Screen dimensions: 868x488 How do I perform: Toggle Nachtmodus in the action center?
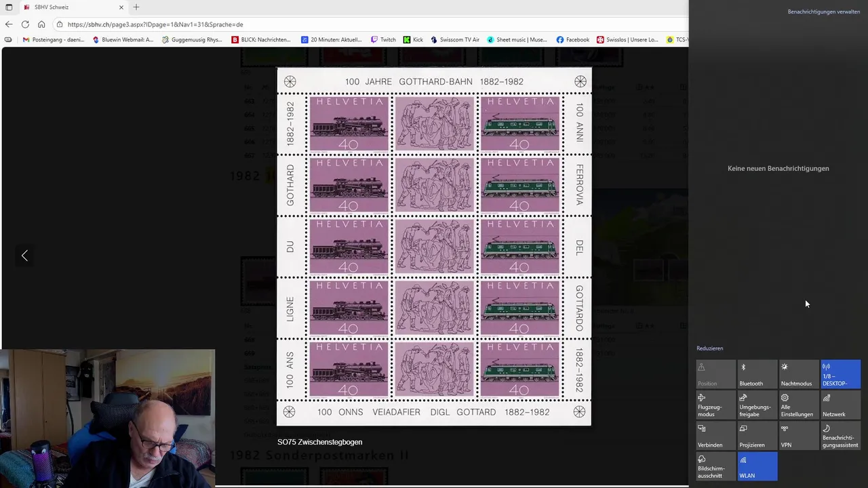(x=799, y=375)
